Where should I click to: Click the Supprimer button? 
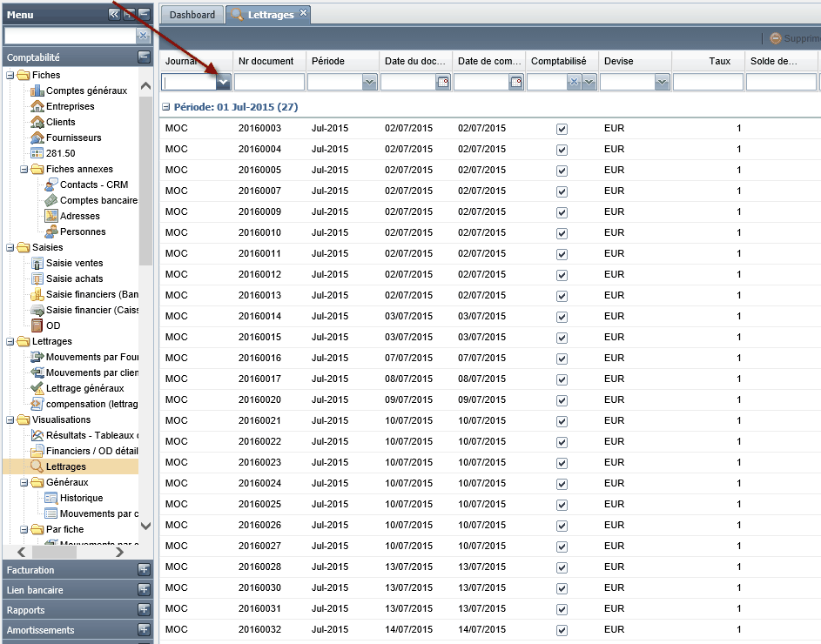[795, 38]
